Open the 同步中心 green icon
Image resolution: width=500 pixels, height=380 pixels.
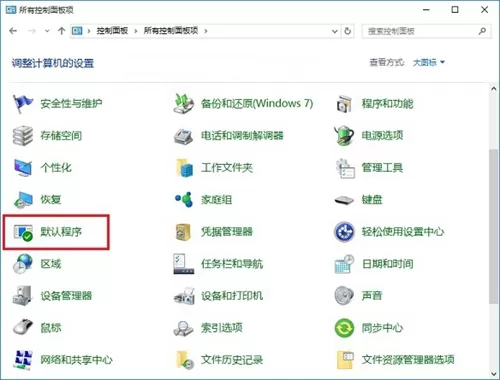pos(344,328)
